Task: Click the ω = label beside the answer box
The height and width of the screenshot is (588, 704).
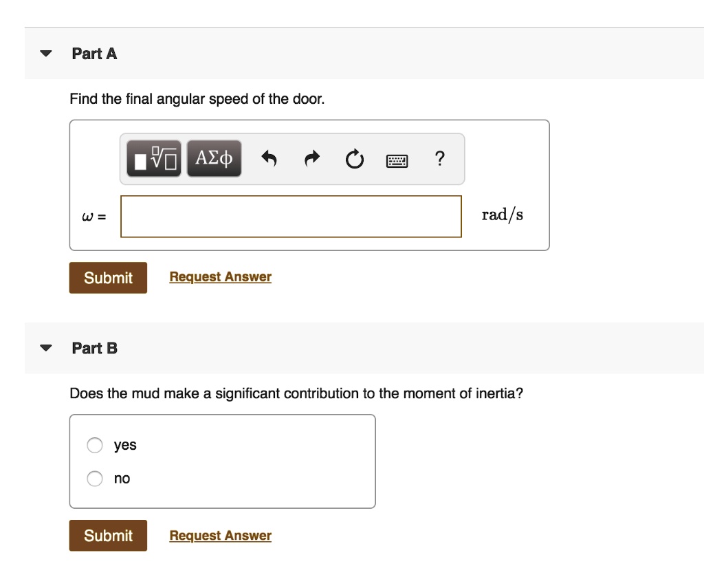Action: coord(93,216)
